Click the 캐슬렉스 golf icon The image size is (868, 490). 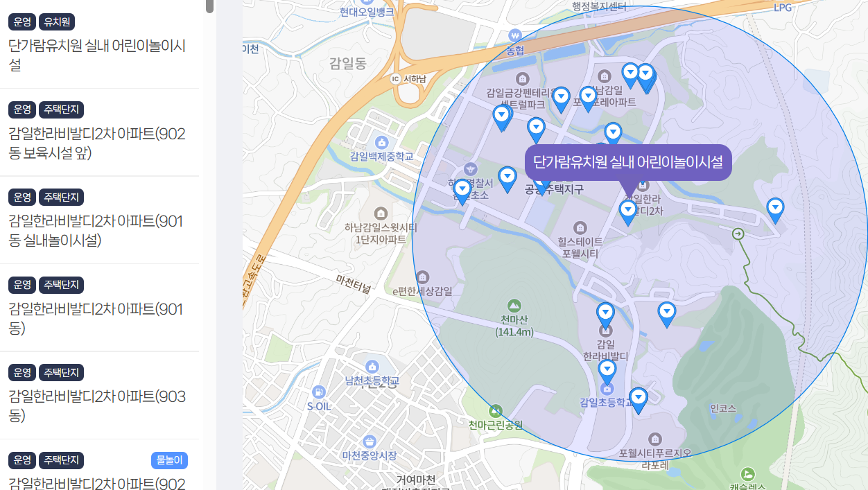pos(747,474)
